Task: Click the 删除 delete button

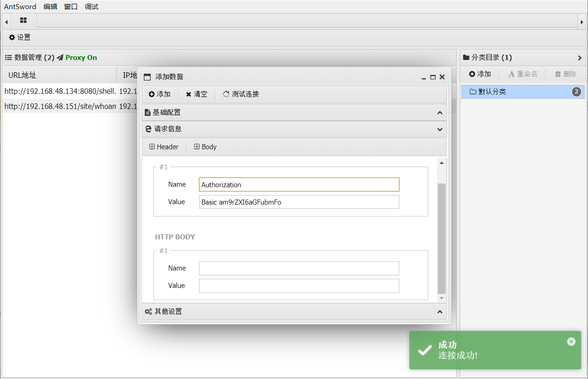Action: point(566,74)
